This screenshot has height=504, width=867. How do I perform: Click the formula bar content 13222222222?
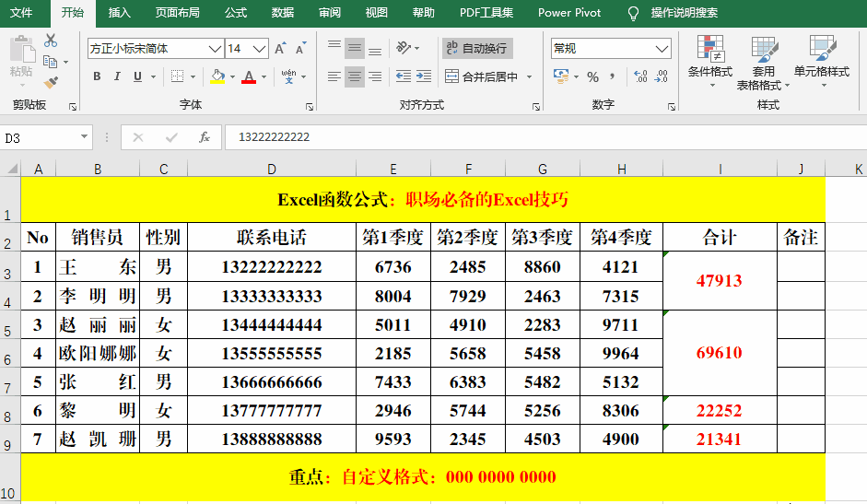[274, 137]
